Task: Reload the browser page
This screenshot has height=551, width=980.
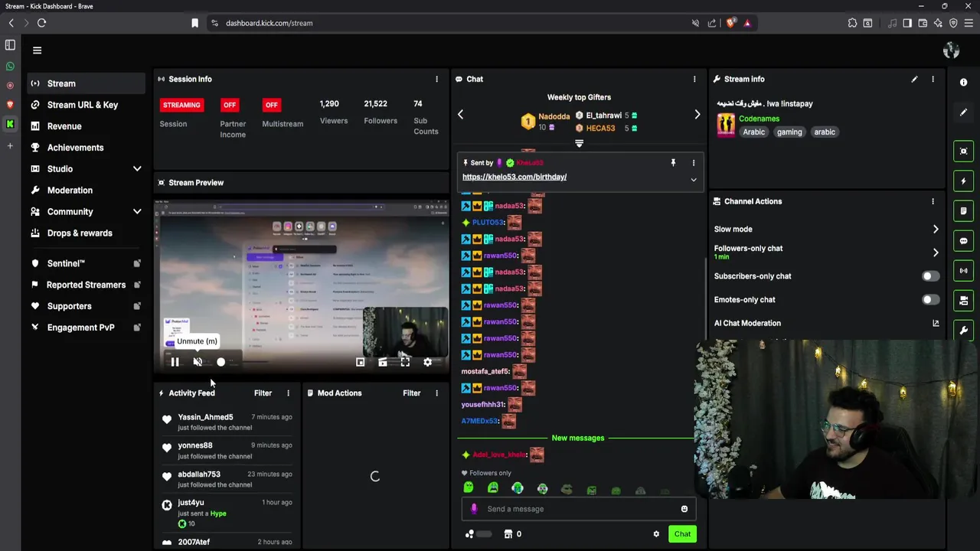Action: 41,23
